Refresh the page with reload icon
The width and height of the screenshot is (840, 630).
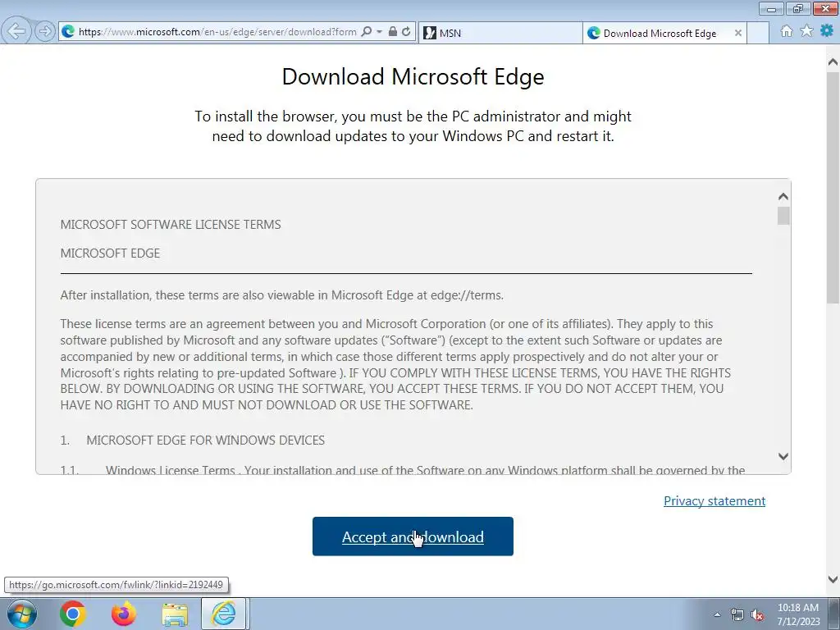pyautogui.click(x=407, y=32)
